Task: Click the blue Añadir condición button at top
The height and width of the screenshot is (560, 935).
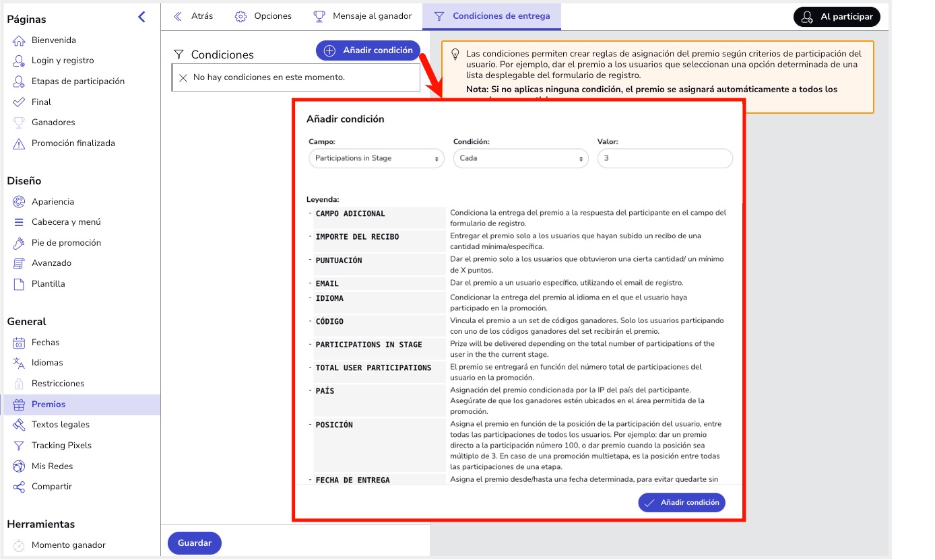Action: pyautogui.click(x=368, y=50)
